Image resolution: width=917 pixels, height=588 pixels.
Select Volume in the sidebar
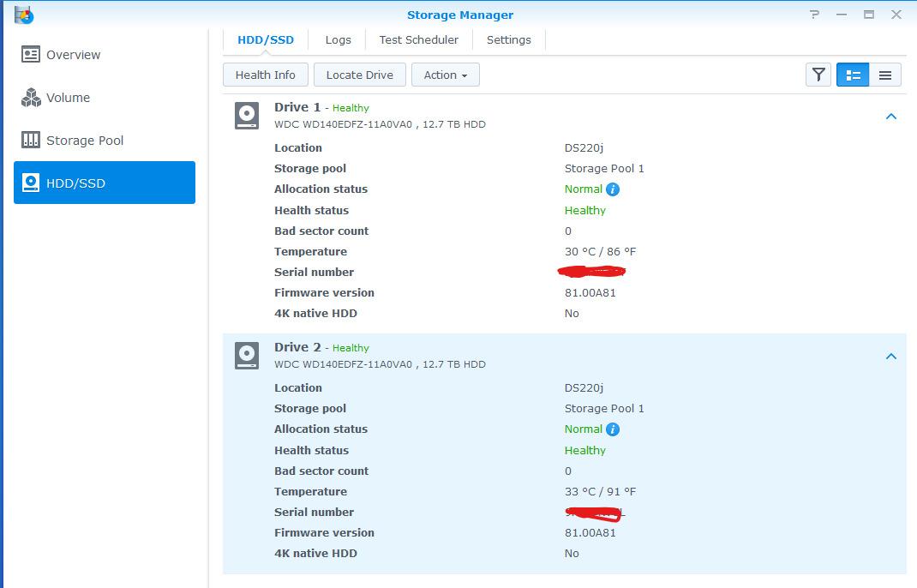tap(68, 98)
